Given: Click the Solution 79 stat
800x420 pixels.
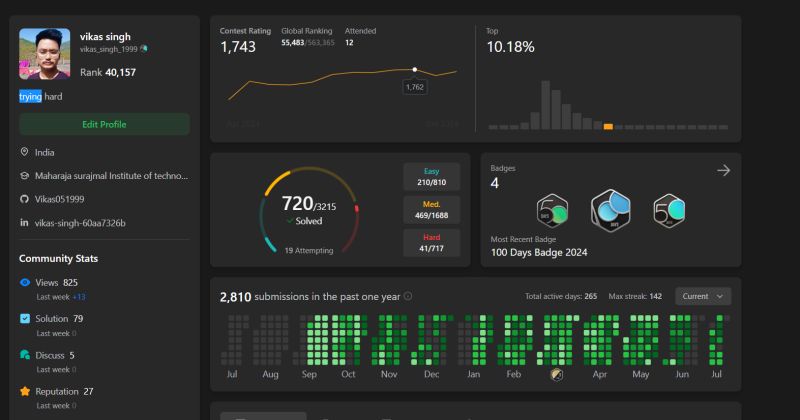Looking at the screenshot, I should (59, 318).
